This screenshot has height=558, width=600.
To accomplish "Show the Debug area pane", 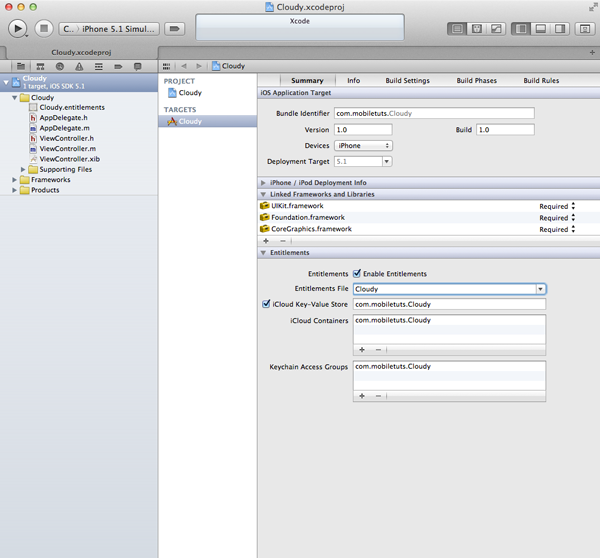I will (x=541, y=29).
